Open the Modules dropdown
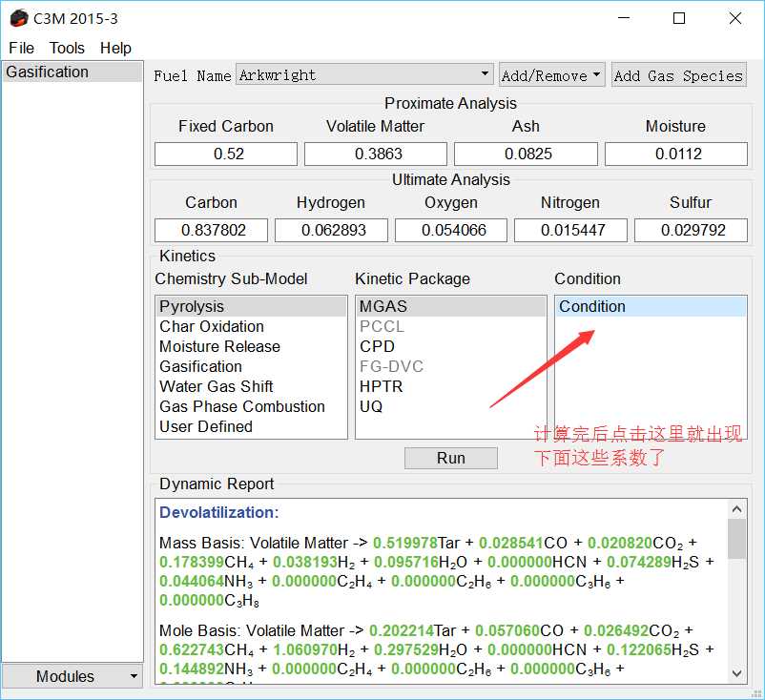Screen dimensions: 765x700 (72, 676)
